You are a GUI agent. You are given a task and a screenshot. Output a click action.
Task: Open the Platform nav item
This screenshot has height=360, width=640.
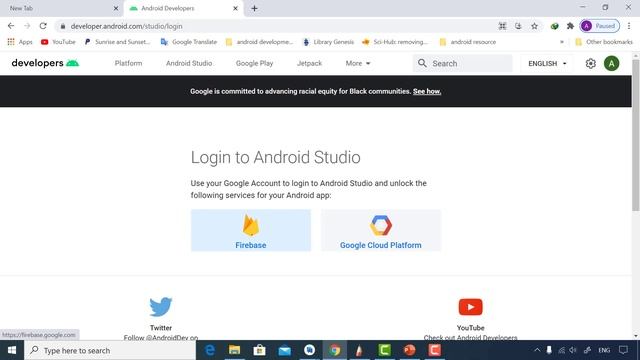pos(129,63)
